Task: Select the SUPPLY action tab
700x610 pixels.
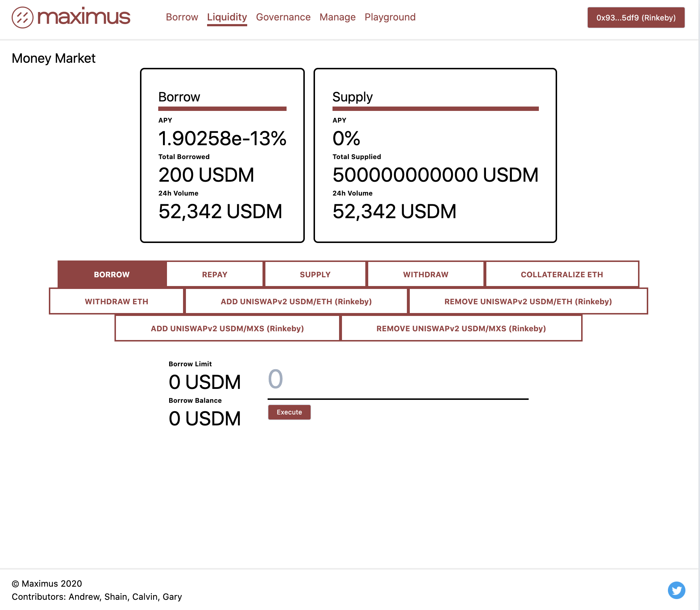Action: click(x=315, y=274)
